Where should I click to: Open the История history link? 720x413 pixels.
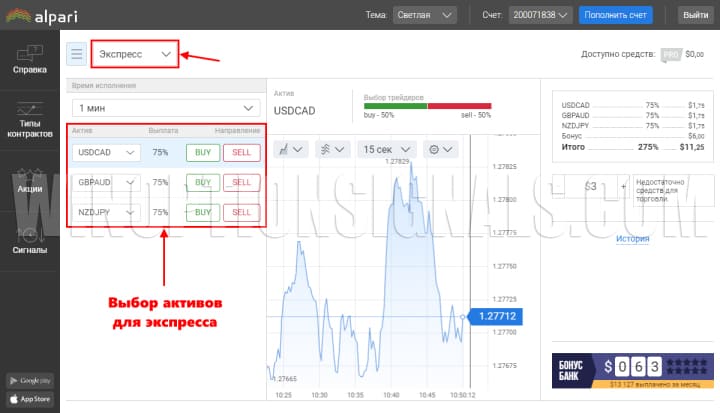pyautogui.click(x=632, y=239)
